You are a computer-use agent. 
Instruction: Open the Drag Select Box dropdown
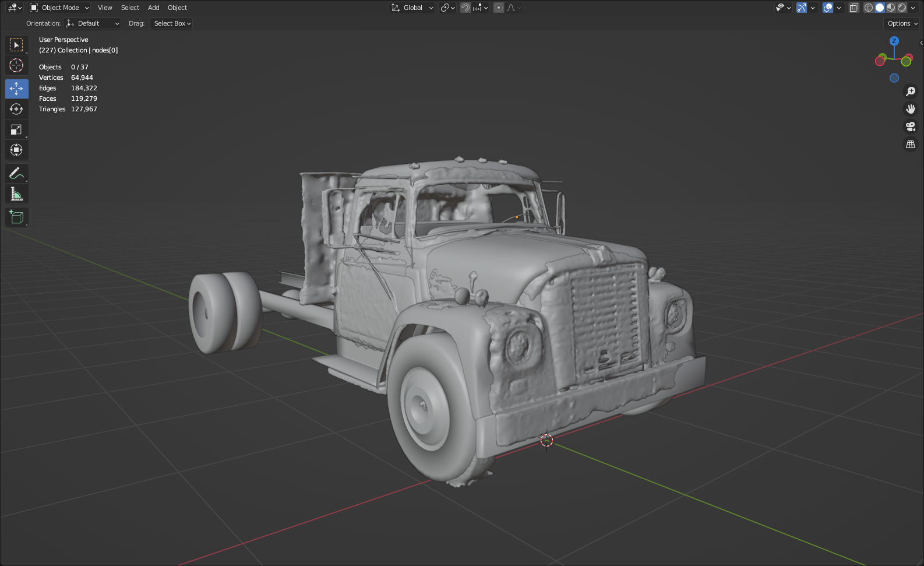172,23
